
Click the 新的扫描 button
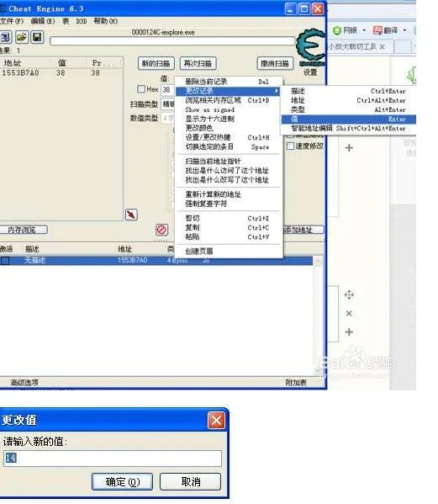(156, 63)
